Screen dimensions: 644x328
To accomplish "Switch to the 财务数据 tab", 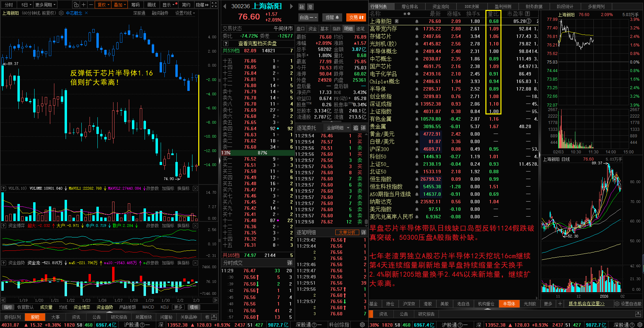I will [x=534, y=6].
